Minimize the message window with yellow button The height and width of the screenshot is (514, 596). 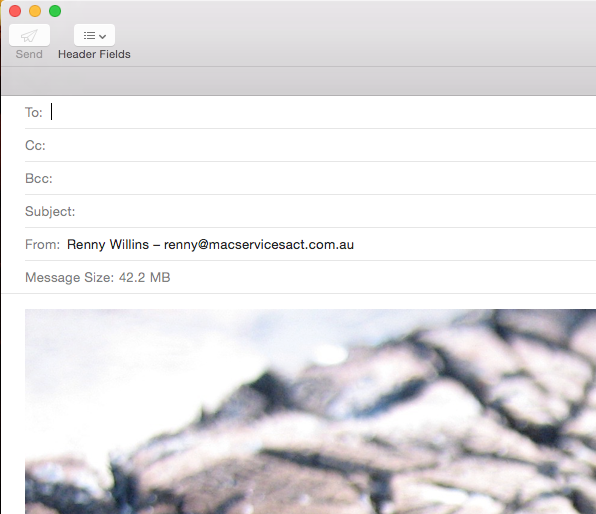[35, 11]
